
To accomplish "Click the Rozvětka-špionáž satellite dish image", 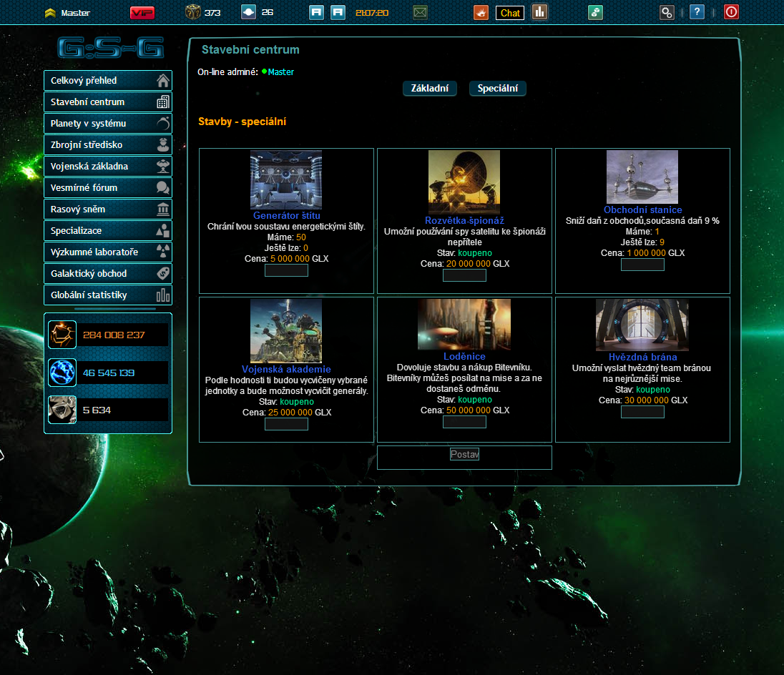I will click(x=464, y=182).
